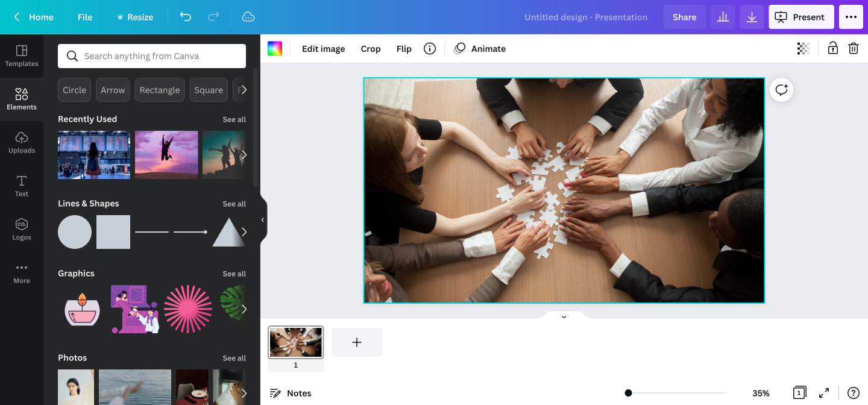
Task: Open the help question mark icon
Action: [854, 393]
